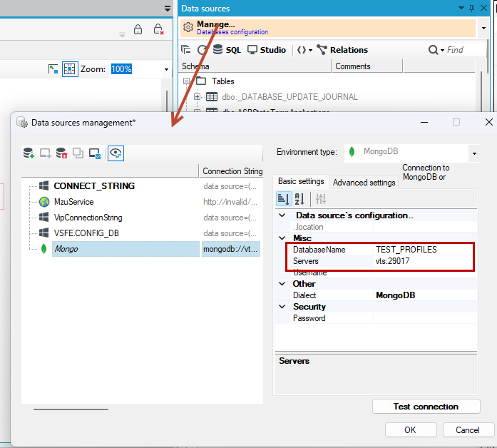
Task: Open Studio from Data sources toolbar
Action: 267,50
